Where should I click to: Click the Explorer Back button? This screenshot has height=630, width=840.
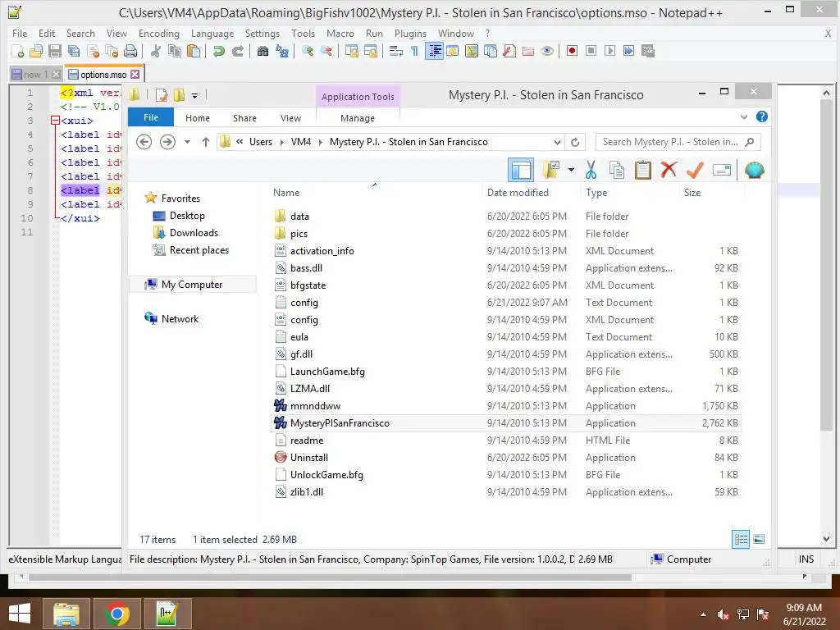pos(144,142)
